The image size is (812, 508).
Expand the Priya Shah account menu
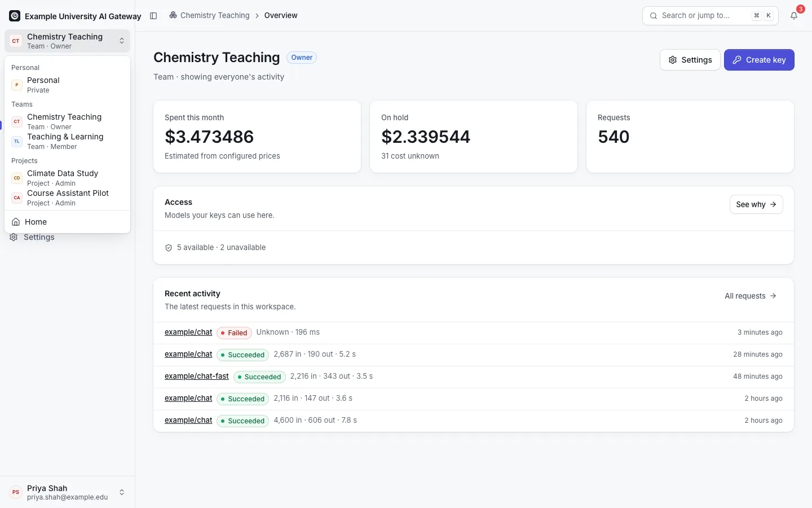[x=68, y=492]
